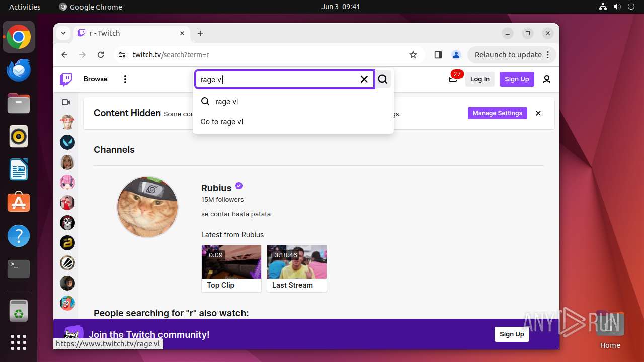Click the Twitch logo home icon
Viewport: 644px width, 362px height.
coord(66,79)
